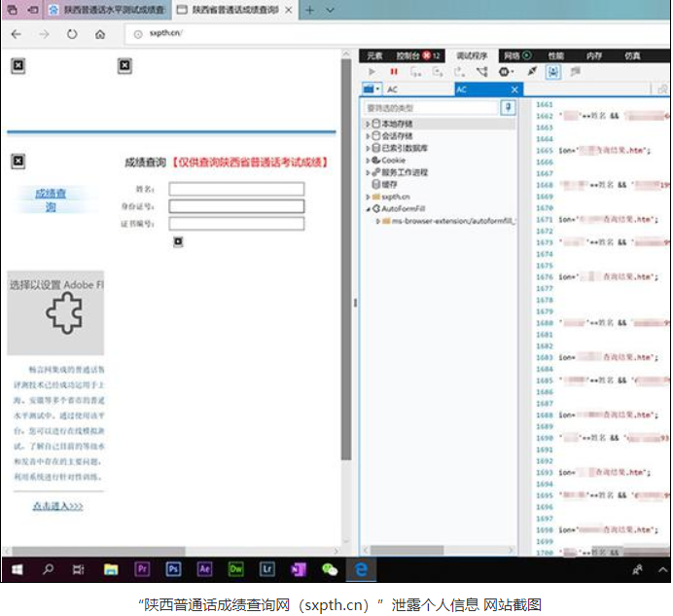
Task: Toggle the pretty-print button in debugger toolbar
Action: pos(552,72)
